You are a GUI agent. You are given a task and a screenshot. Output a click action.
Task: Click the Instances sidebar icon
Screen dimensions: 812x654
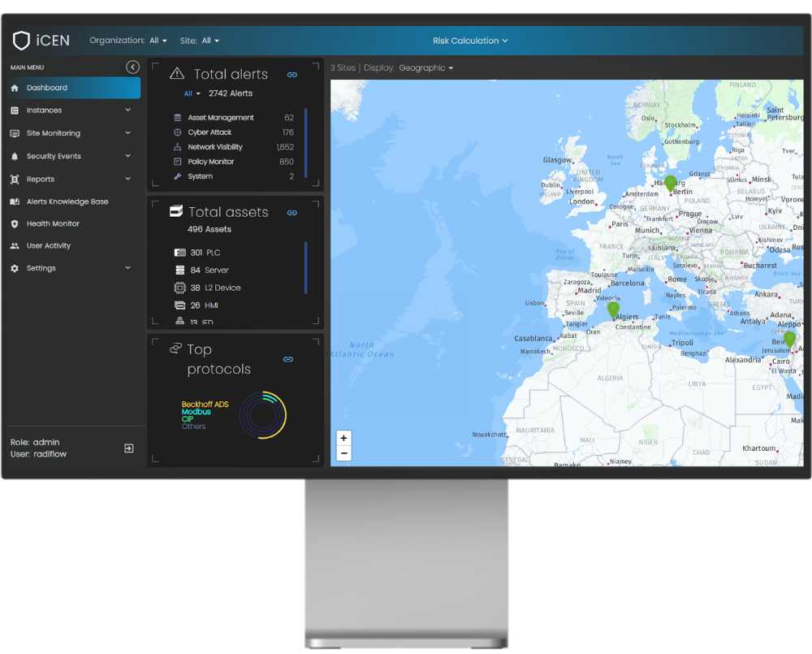(x=15, y=110)
